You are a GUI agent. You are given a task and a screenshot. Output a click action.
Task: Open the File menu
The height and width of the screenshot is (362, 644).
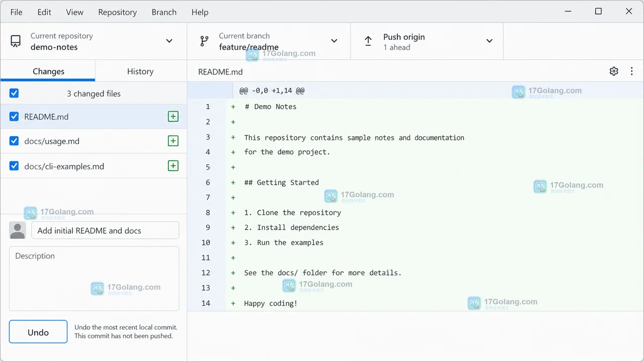point(17,12)
